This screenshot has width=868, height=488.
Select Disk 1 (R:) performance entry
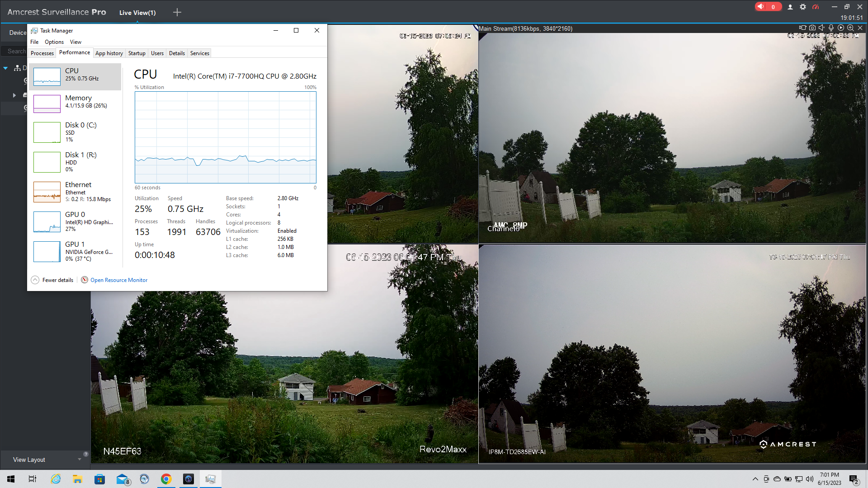point(75,162)
